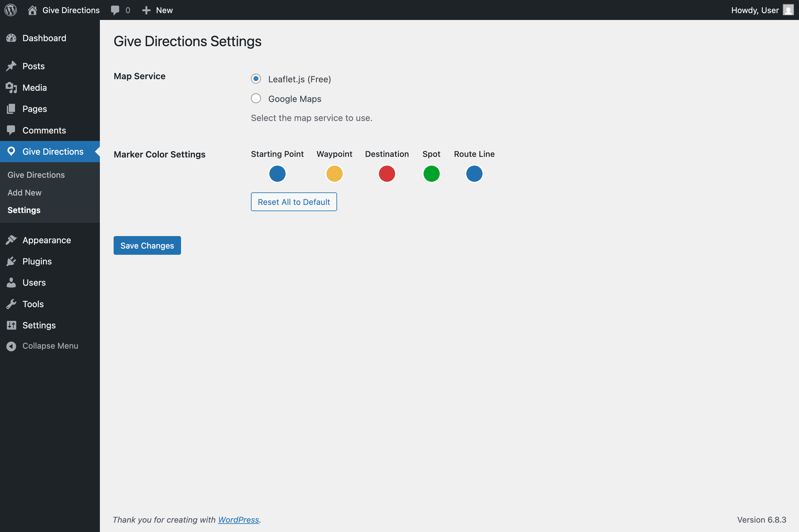Viewport: 799px width, 532px height.
Task: Open the WordPress link in footer
Action: coord(238,520)
